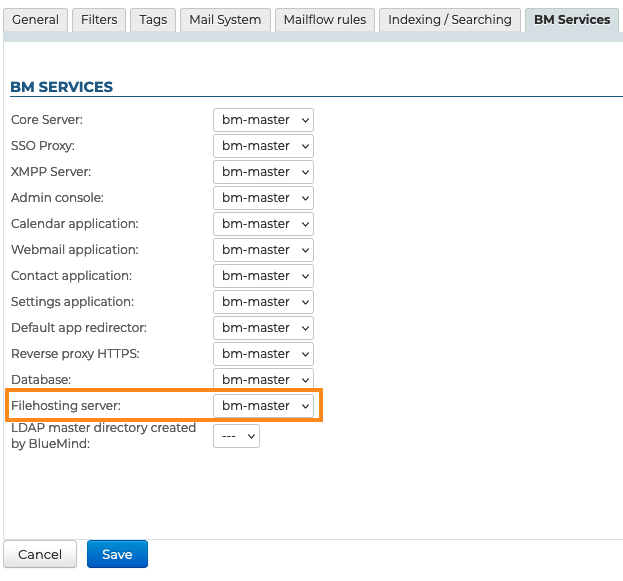Open the Calendar application dropdown
The image size is (623, 581).
(x=263, y=224)
